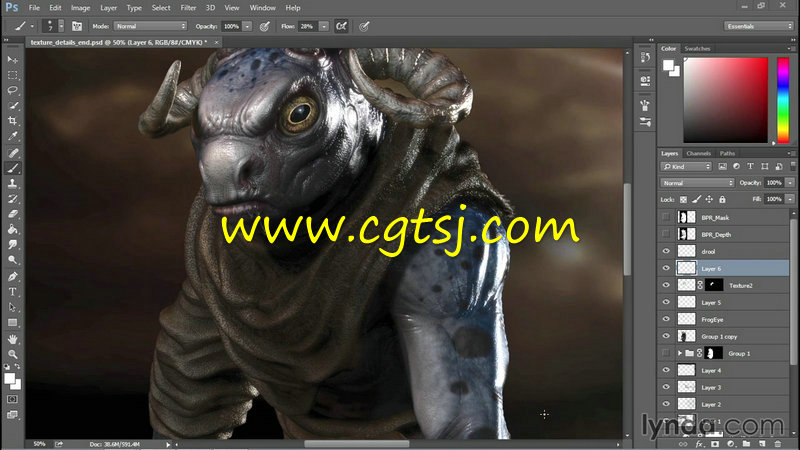Select the Dodge tool
800x450 pixels.
[12, 260]
